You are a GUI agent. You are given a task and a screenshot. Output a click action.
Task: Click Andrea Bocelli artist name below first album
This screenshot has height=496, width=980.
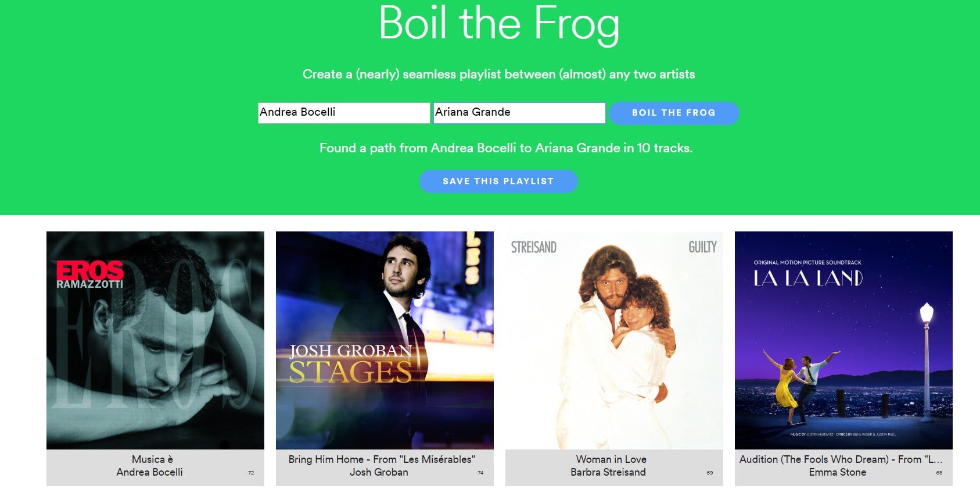tap(149, 473)
